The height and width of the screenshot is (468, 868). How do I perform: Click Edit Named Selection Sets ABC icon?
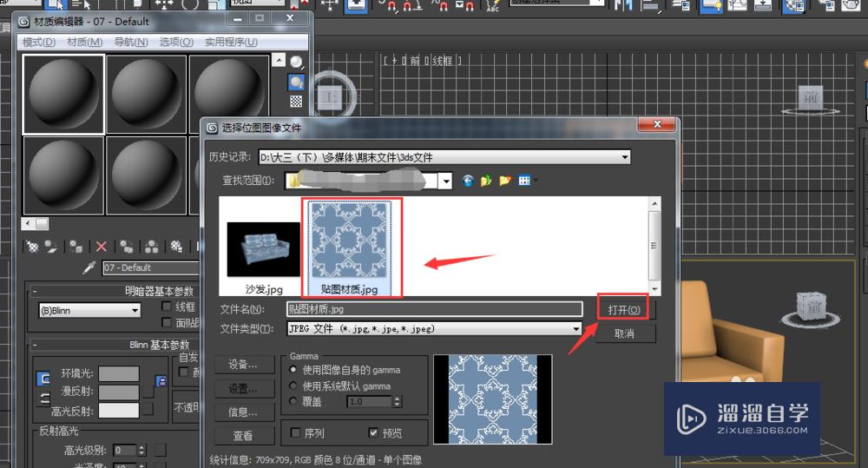[x=492, y=6]
